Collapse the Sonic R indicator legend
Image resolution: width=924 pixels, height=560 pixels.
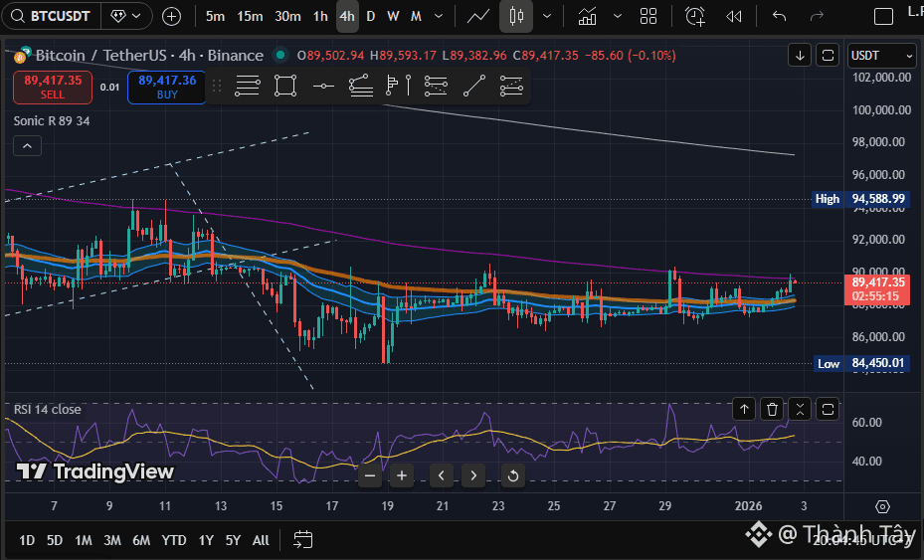coord(27,146)
